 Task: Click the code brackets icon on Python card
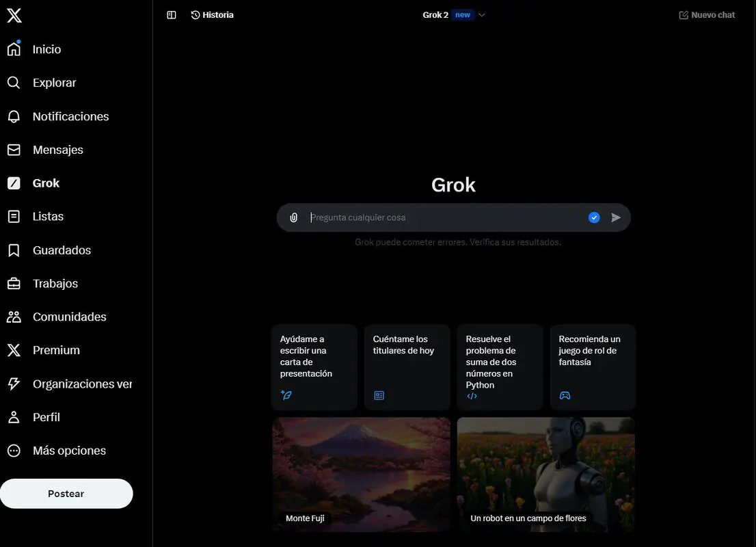(472, 396)
